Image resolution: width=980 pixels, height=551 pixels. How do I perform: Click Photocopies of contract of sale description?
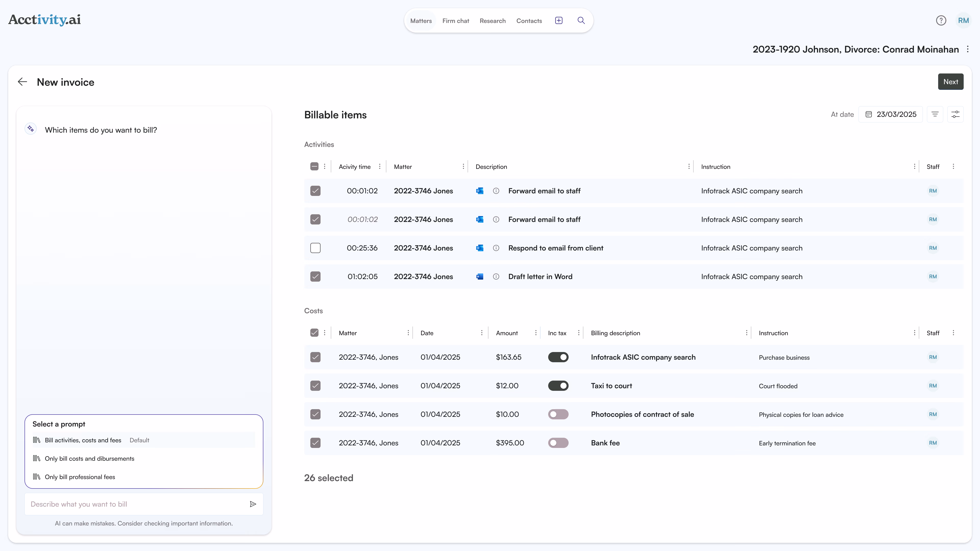point(642,414)
